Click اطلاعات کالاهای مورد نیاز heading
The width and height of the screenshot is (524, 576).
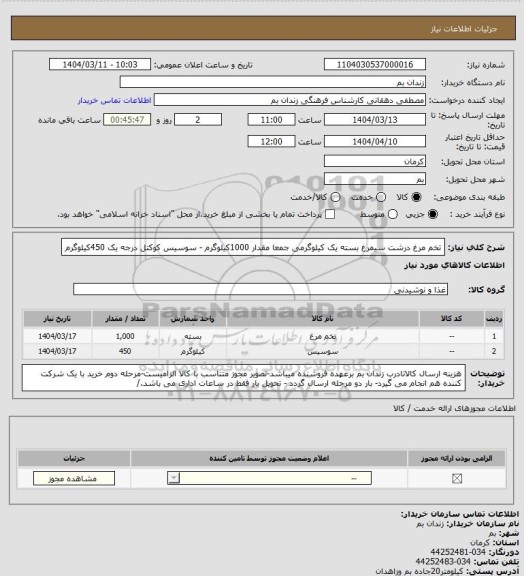coord(454,265)
